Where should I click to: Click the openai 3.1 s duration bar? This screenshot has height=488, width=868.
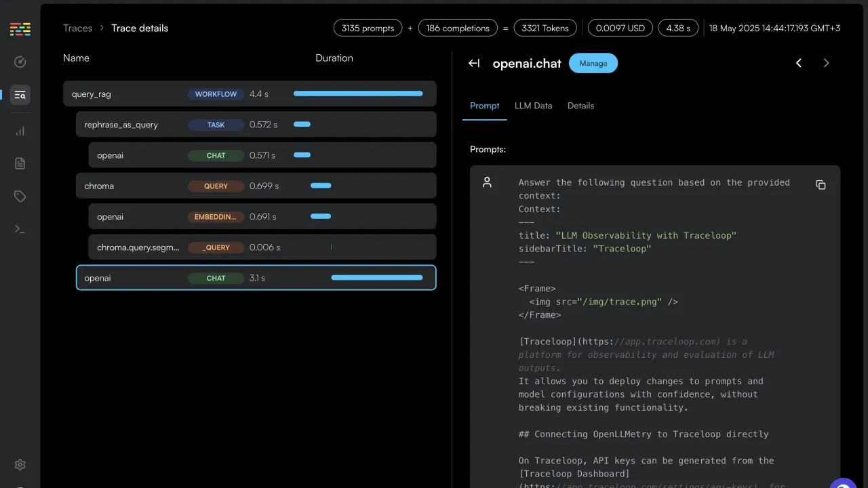coord(377,278)
